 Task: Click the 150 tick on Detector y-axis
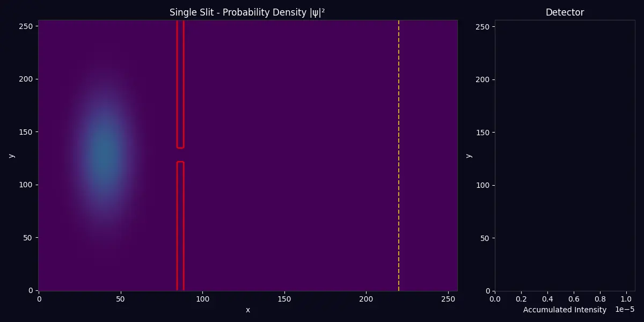(x=484, y=133)
